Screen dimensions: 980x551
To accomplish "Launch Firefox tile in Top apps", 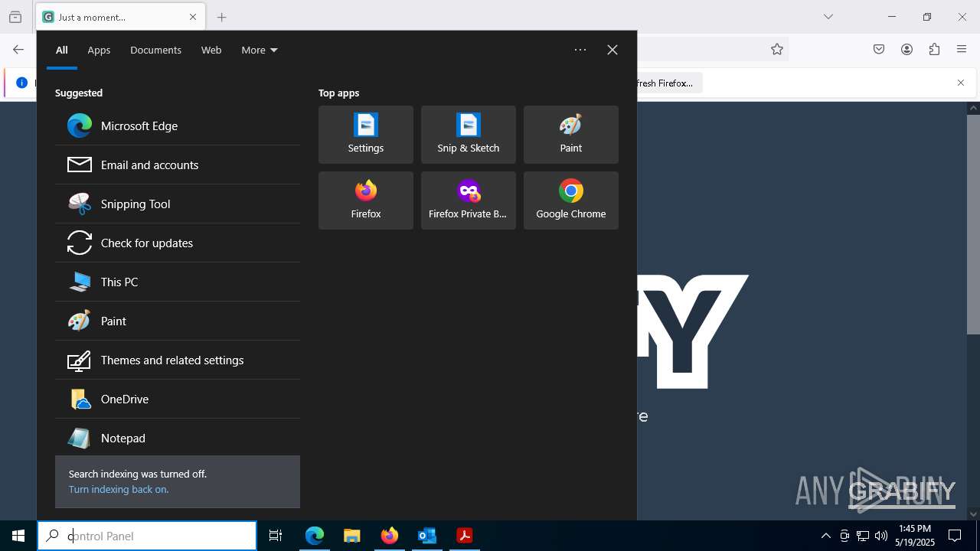I will coord(366,201).
